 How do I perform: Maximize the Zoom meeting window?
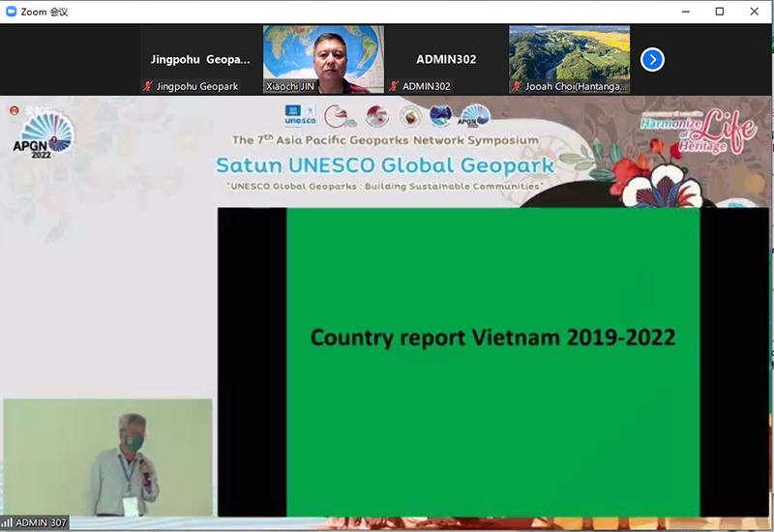[x=719, y=12]
